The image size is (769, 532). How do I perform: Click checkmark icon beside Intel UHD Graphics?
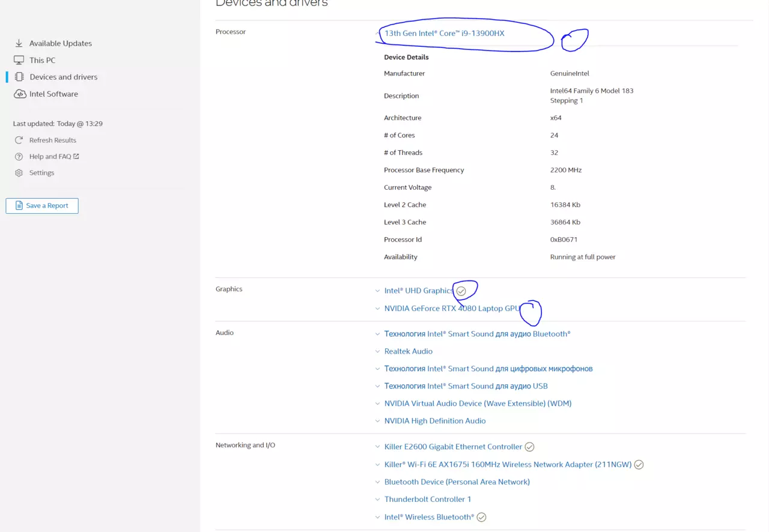pos(461,291)
